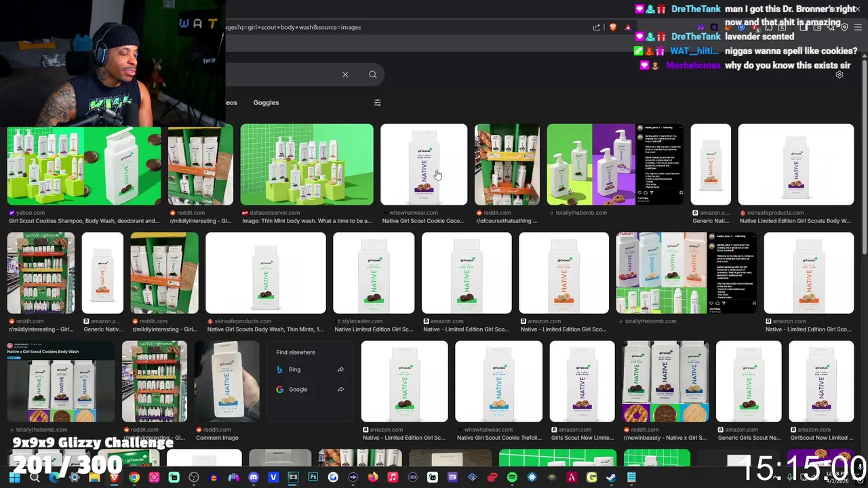The width and height of the screenshot is (868, 488).
Task: Click the share arrow next to Google
Action: coord(340,389)
